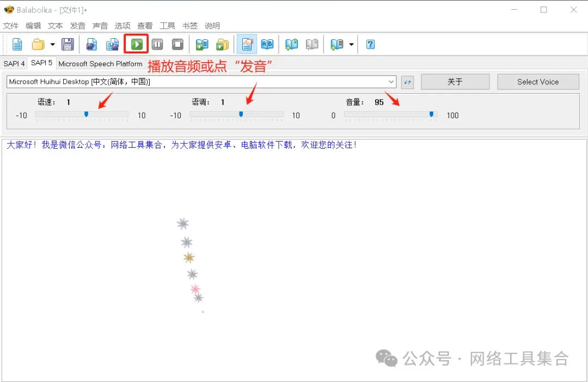Viewport: 588px width, 382px height.
Task: Open the 文件 menu
Action: (x=10, y=26)
